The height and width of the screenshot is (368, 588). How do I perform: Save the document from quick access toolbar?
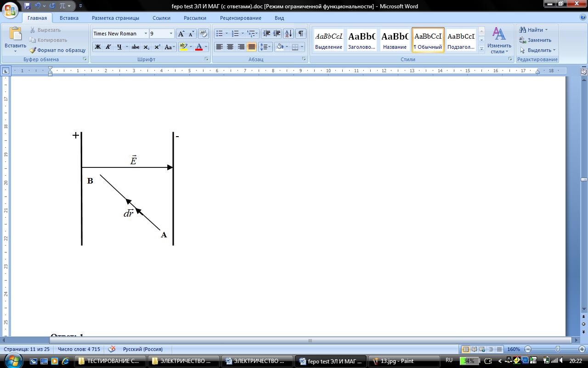pyautogui.click(x=28, y=6)
